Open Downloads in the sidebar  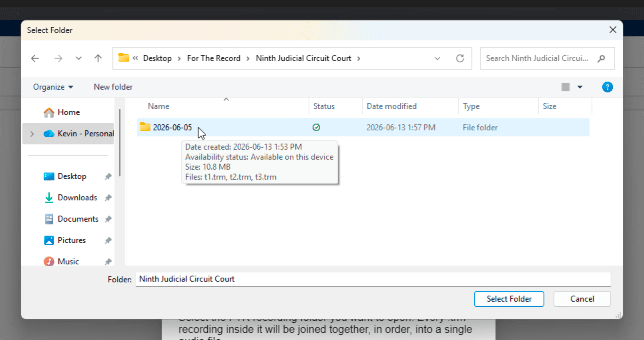tap(77, 198)
